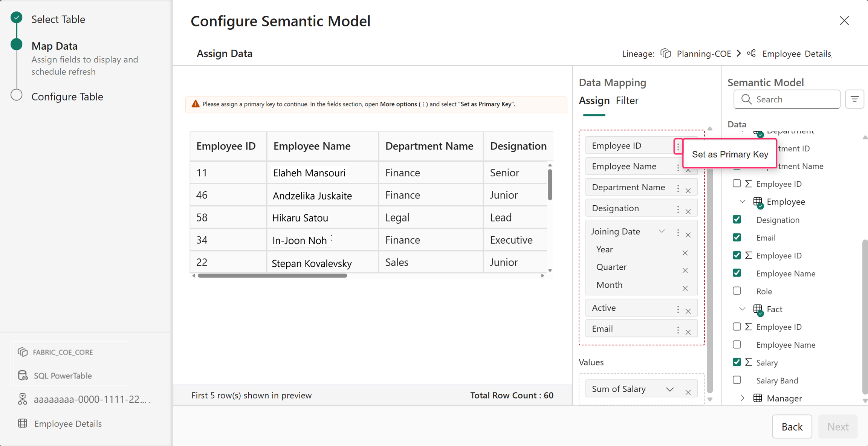Remove the Active mapped field
This screenshot has height=446, width=868.
tap(688, 311)
